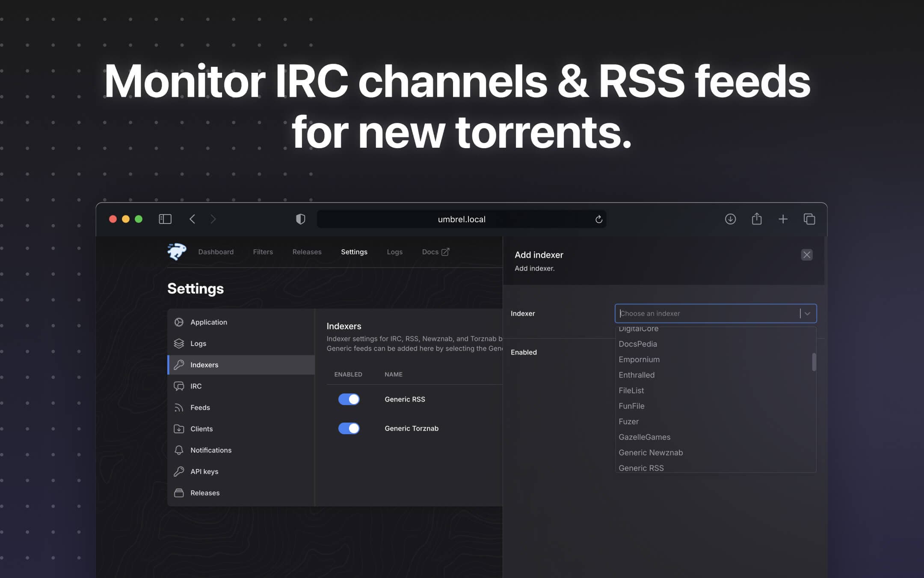Click the Indexers sidebar icon
924x578 pixels.
click(x=179, y=365)
